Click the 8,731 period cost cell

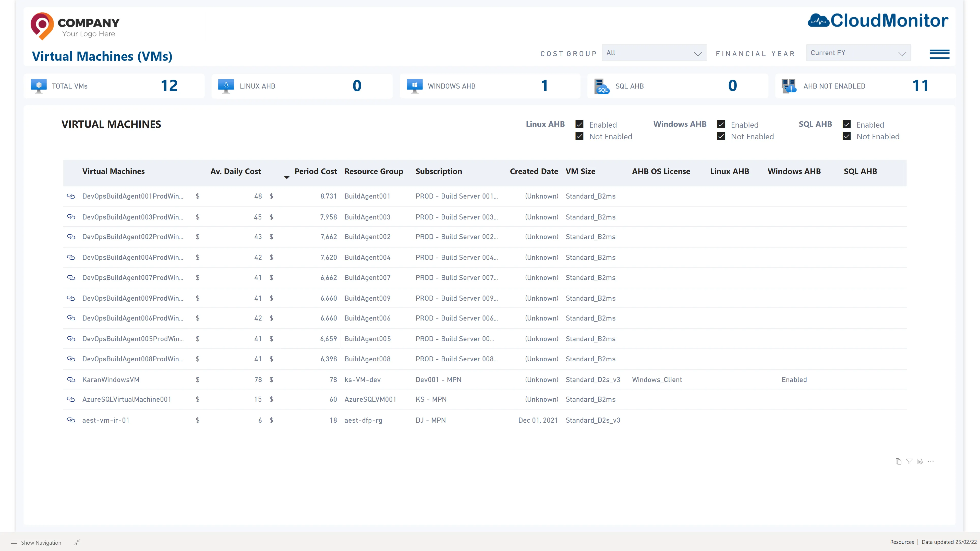[x=328, y=196]
